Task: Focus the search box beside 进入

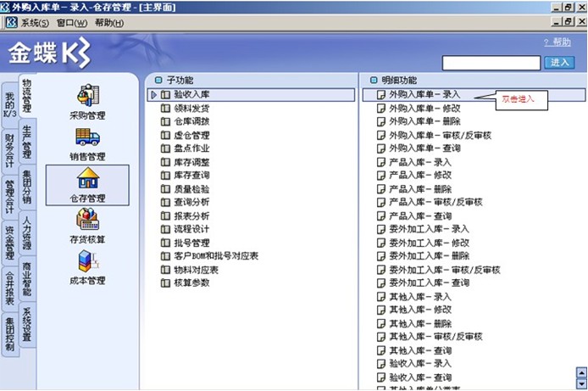Action: (x=491, y=63)
